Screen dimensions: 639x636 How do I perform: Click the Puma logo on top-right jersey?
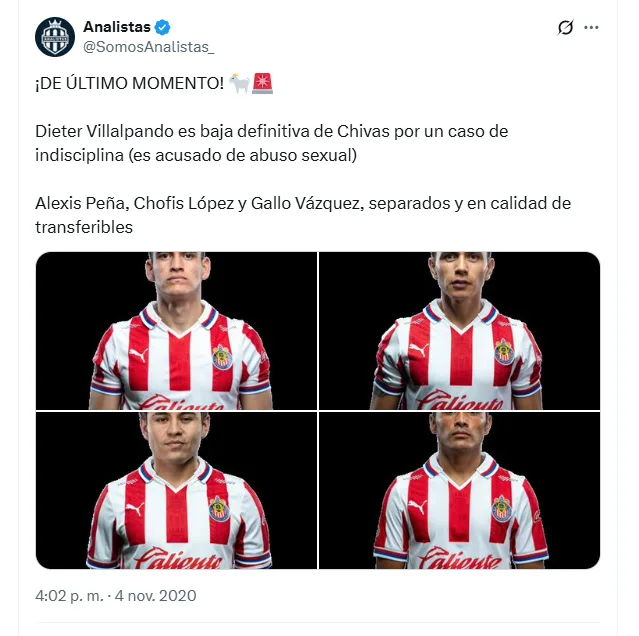click(419, 350)
